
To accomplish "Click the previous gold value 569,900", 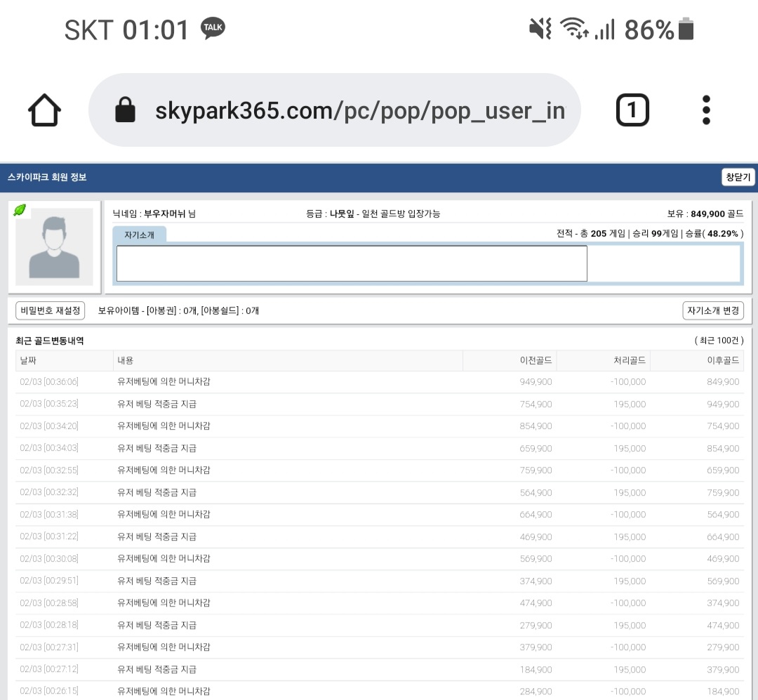I will click(536, 559).
